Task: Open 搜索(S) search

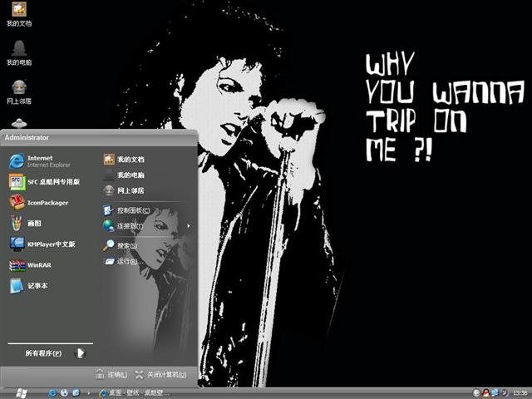Action: pyautogui.click(x=120, y=246)
